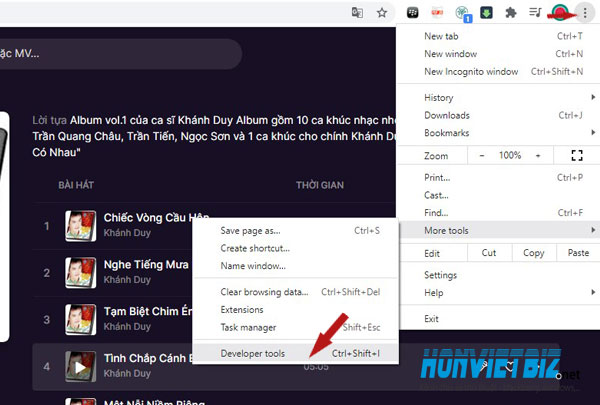Choose Name window... in submenu
This screenshot has height=405, width=600.
[x=295, y=266]
